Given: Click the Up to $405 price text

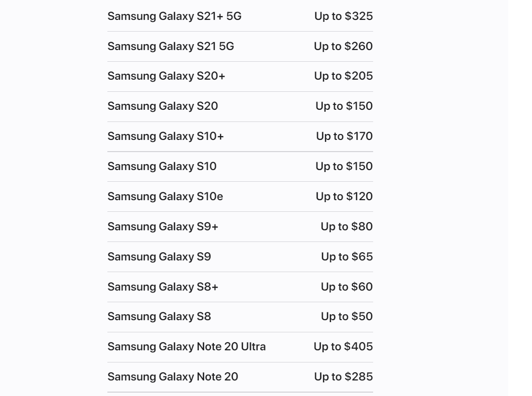Looking at the screenshot, I should [343, 347].
